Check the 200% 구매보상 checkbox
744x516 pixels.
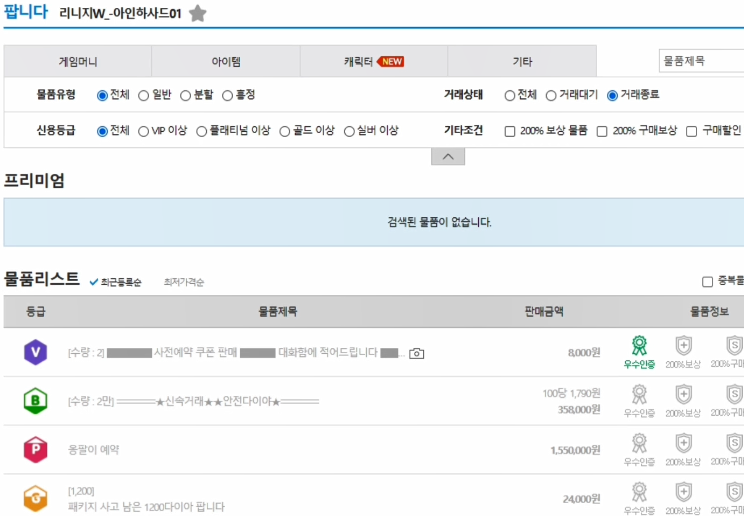pos(602,131)
